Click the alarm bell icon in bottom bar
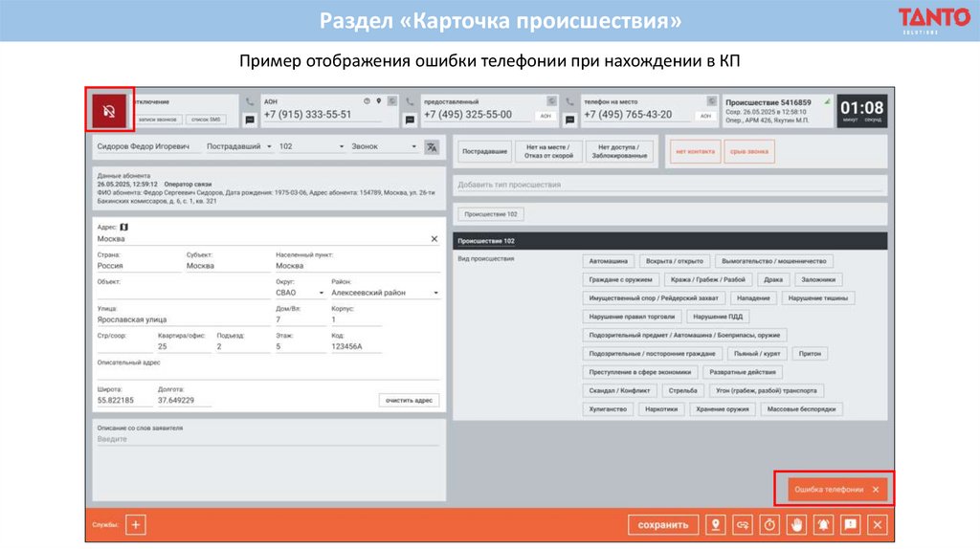The width and height of the screenshot is (980, 549). pyautogui.click(x=823, y=525)
